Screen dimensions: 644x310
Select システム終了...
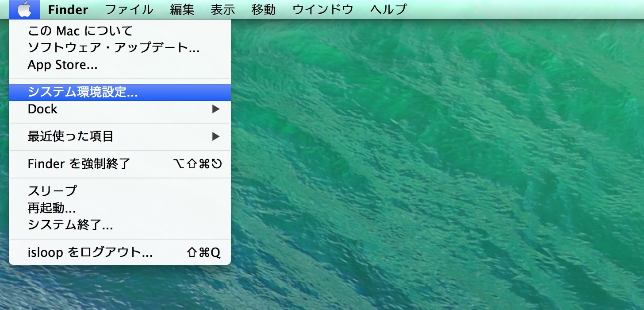(120, 225)
